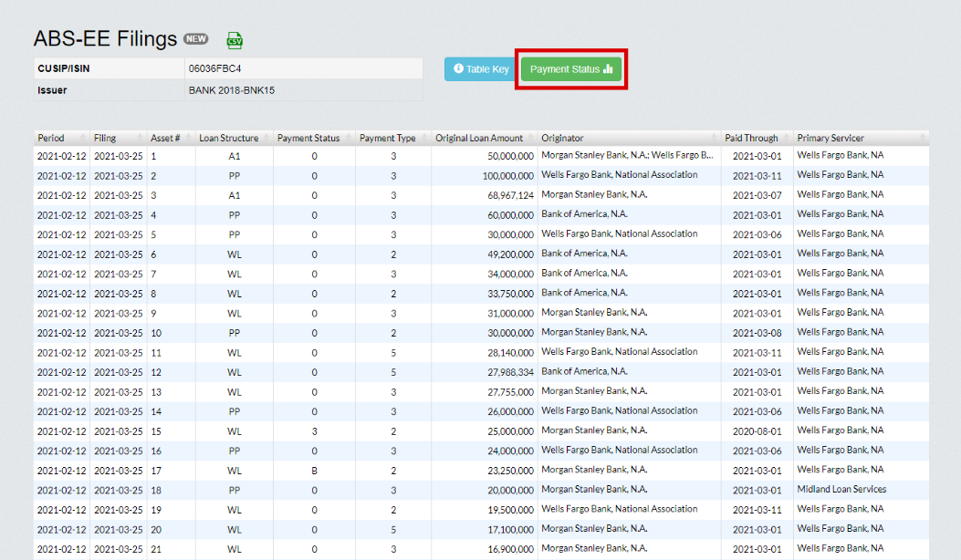The height and width of the screenshot is (560, 961).
Task: Click the green Payment Status chart button
Action: (x=570, y=69)
